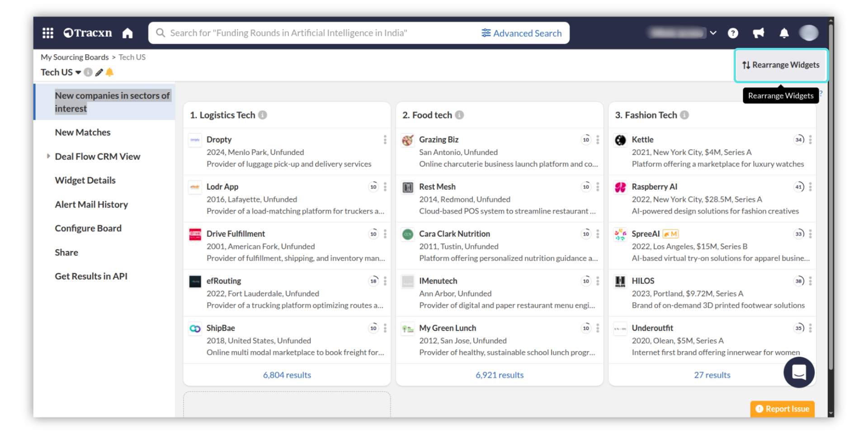This screenshot has width=868, height=434.
Task: Click the pencil edit icon beside Tech US
Action: (99, 72)
